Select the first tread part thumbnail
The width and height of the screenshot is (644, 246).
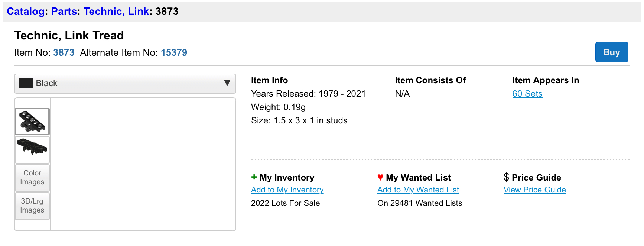(x=32, y=122)
